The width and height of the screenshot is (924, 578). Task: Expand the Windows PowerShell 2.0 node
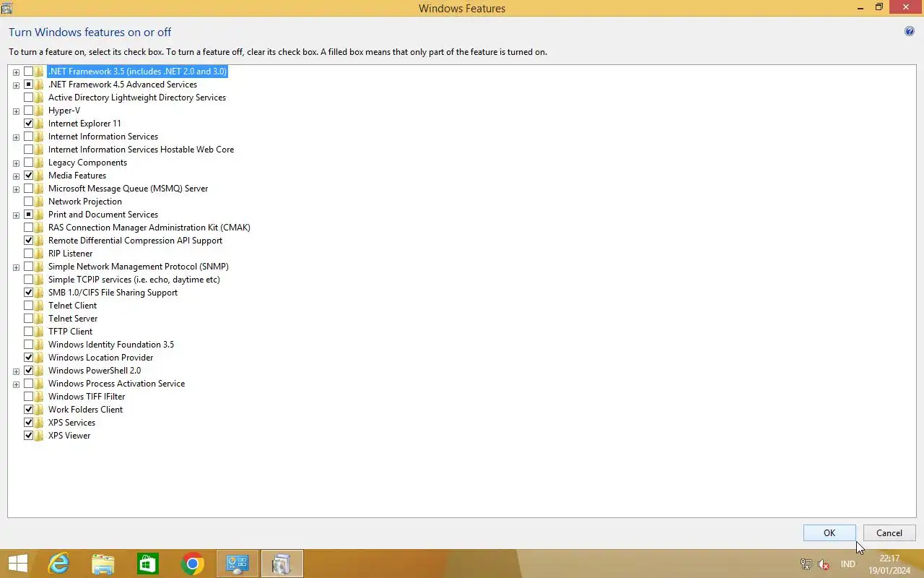[16, 371]
